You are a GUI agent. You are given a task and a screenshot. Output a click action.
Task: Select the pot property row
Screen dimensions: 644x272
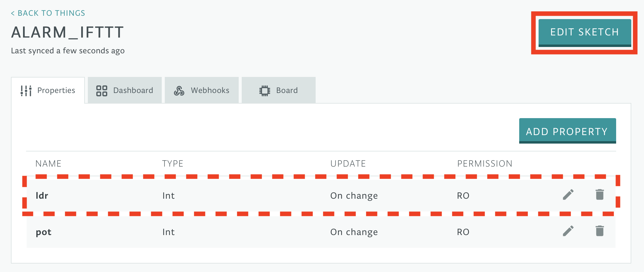pos(321,232)
